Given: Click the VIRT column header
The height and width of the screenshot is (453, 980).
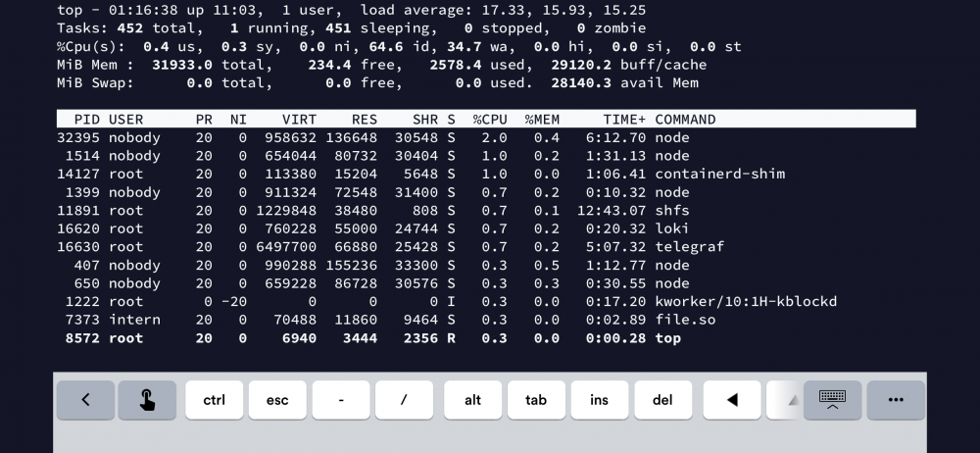Looking at the screenshot, I should pos(299,120).
